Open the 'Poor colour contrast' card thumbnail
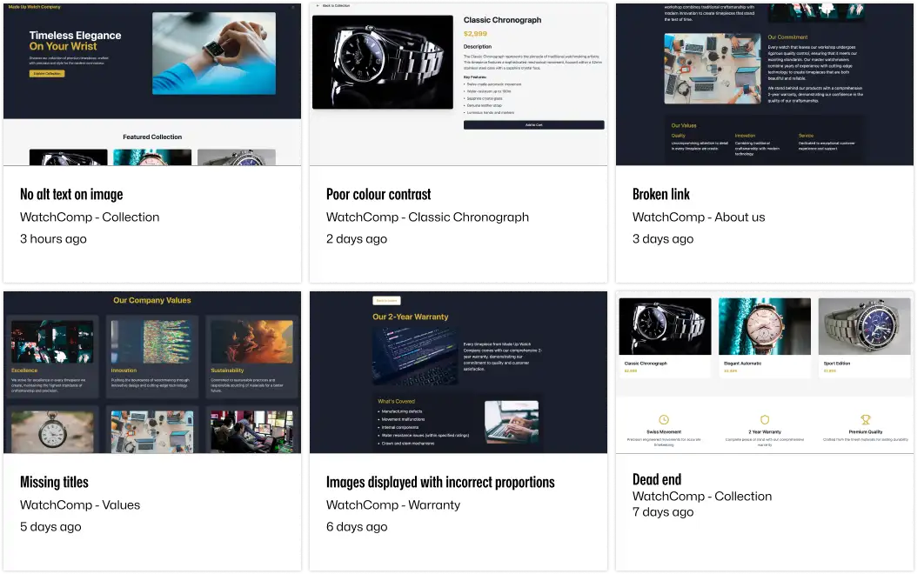924x574 pixels. pos(459,85)
